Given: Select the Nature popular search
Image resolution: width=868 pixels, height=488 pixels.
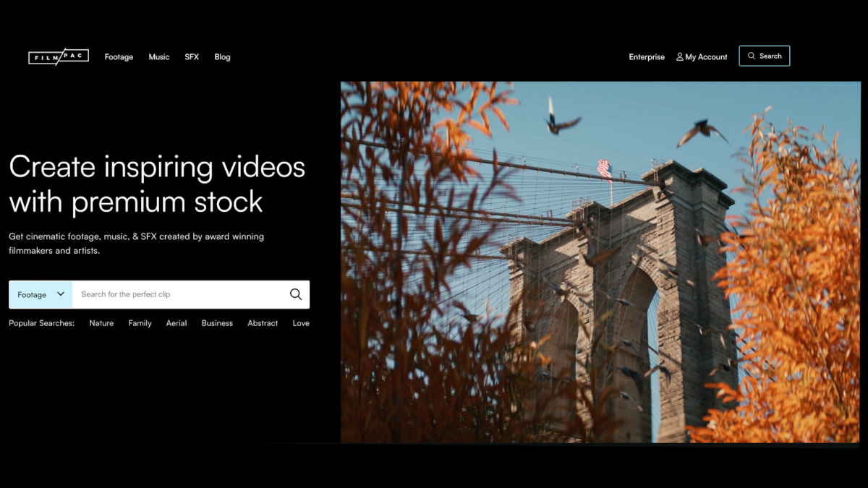Looking at the screenshot, I should [101, 323].
